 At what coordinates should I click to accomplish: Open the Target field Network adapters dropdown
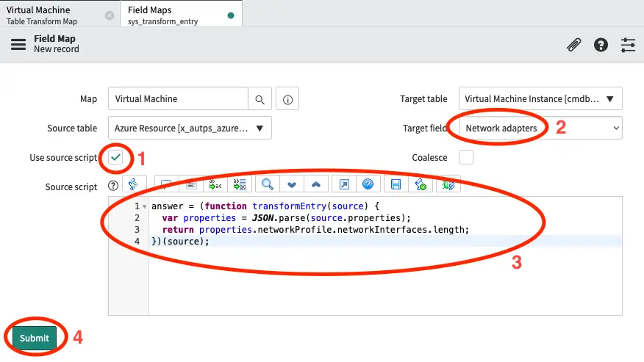pos(540,128)
